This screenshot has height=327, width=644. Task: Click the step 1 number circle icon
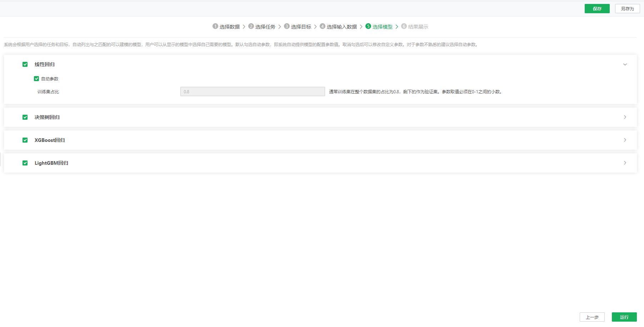coord(215,26)
